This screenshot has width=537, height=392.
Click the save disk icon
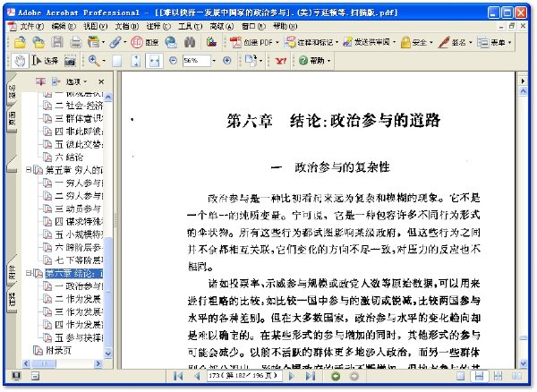pyautogui.click(x=57, y=42)
